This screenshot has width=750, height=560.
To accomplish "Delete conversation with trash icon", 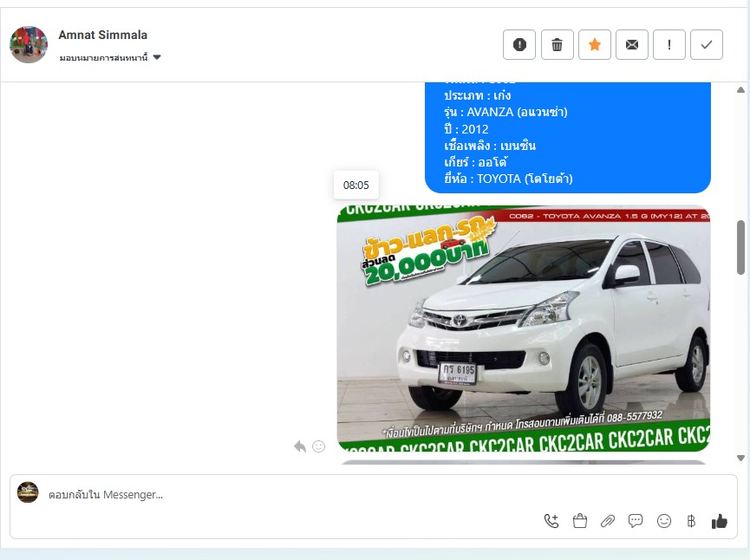I will coord(557,44).
